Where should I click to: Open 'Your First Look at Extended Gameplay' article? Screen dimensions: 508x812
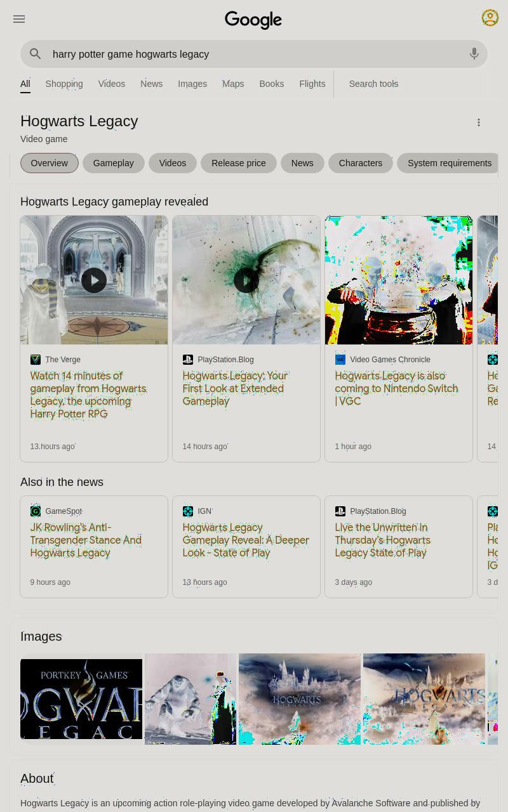point(236,388)
